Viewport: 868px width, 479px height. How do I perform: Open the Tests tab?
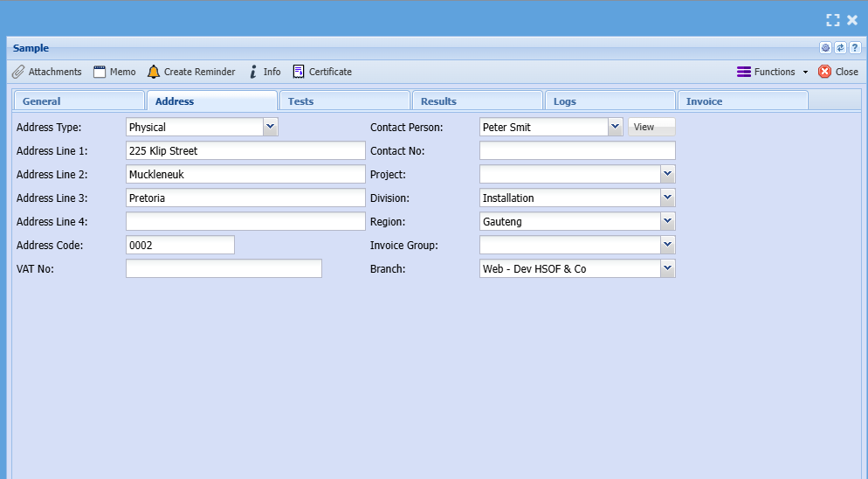(345, 101)
